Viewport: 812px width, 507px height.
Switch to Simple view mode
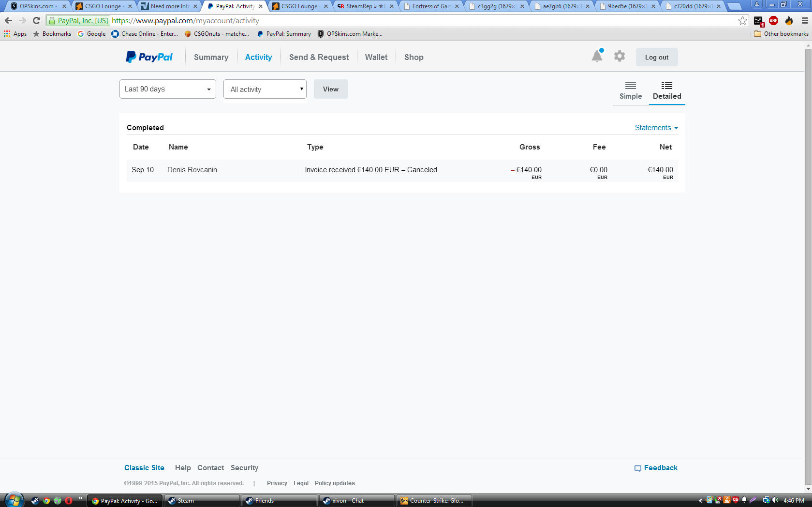click(x=630, y=90)
